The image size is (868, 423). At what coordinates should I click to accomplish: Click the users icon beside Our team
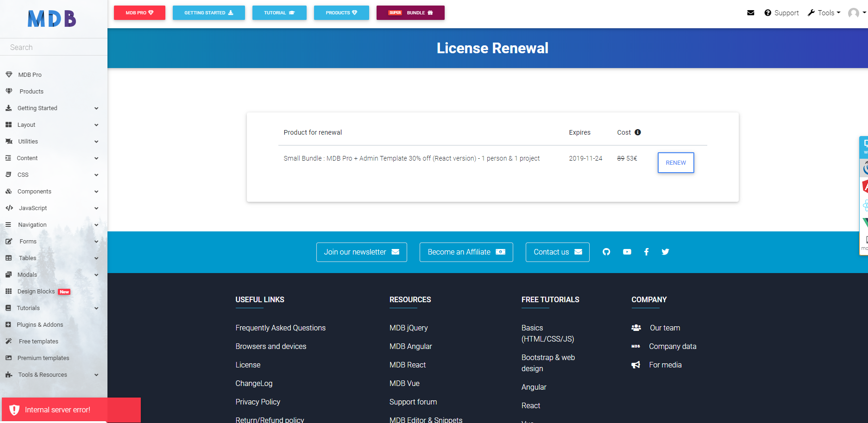pyautogui.click(x=636, y=328)
